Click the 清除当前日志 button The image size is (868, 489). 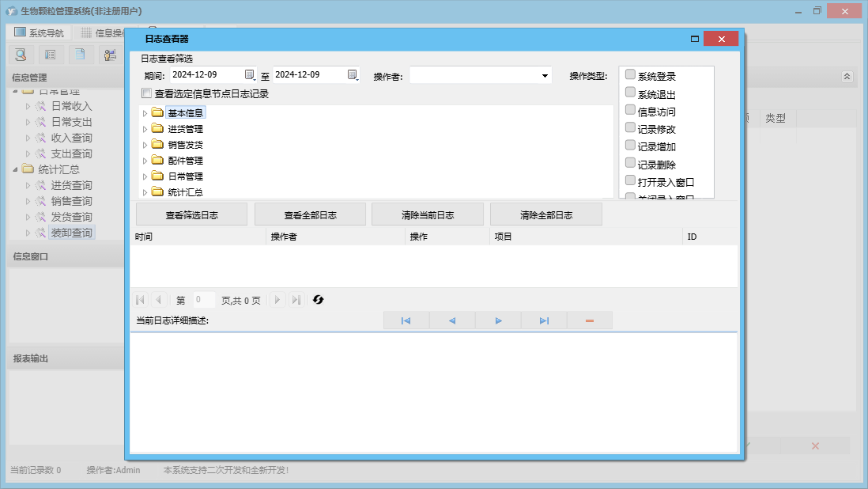428,215
